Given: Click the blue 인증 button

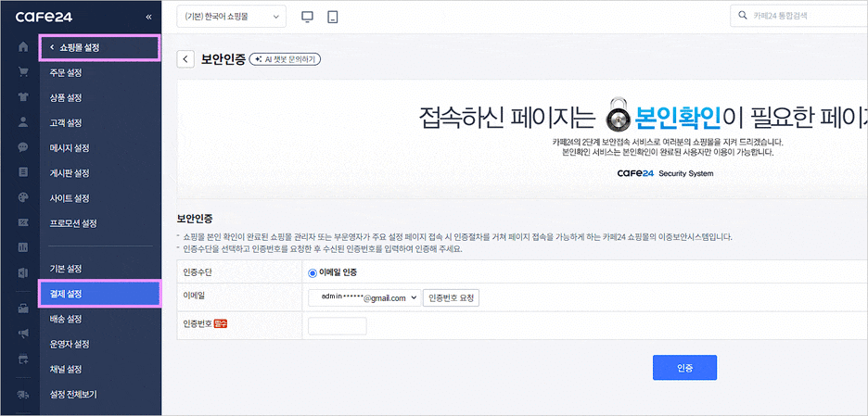Looking at the screenshot, I should point(684,367).
